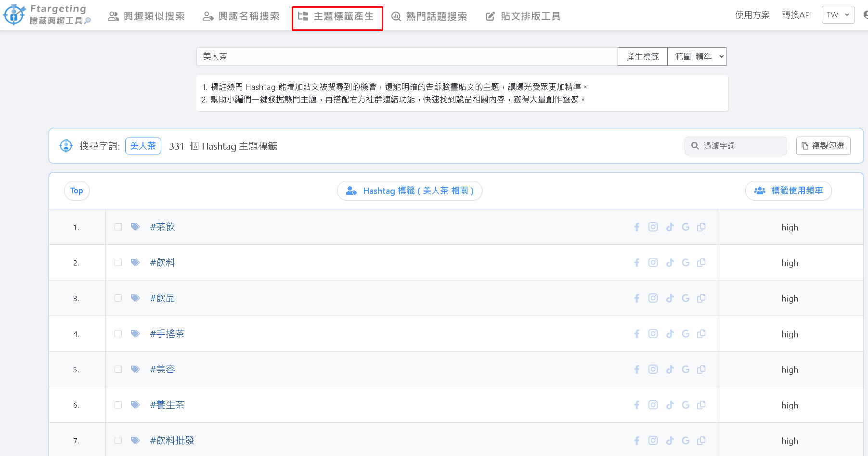868x456 pixels.
Task: Click Hashtag 標籤 (美人茶 相關) header button
Action: pos(410,190)
